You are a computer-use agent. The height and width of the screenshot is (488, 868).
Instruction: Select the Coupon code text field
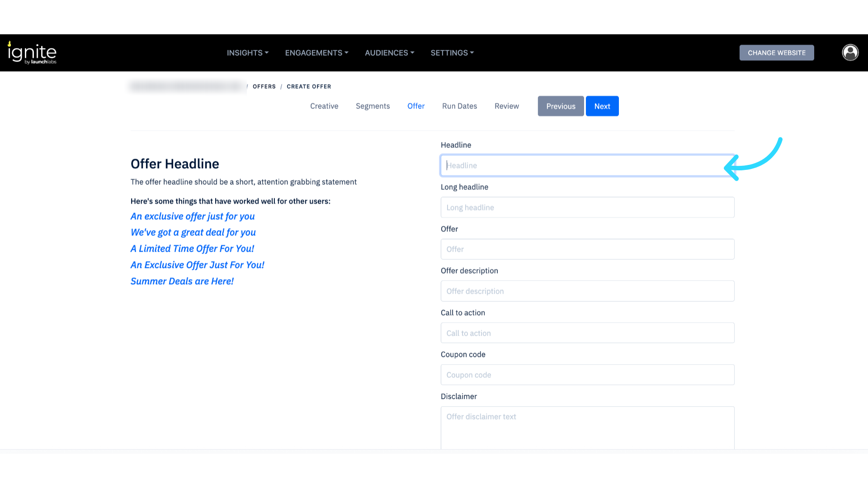[x=587, y=375]
